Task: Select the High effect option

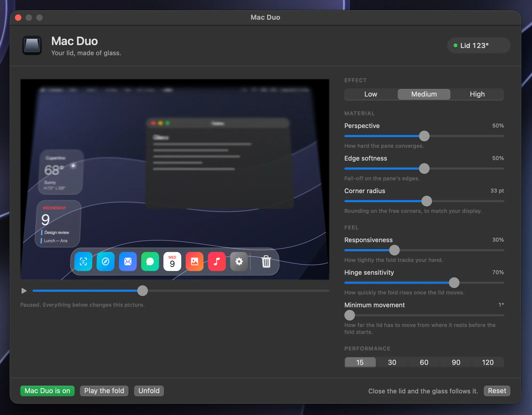Action: coord(477,94)
